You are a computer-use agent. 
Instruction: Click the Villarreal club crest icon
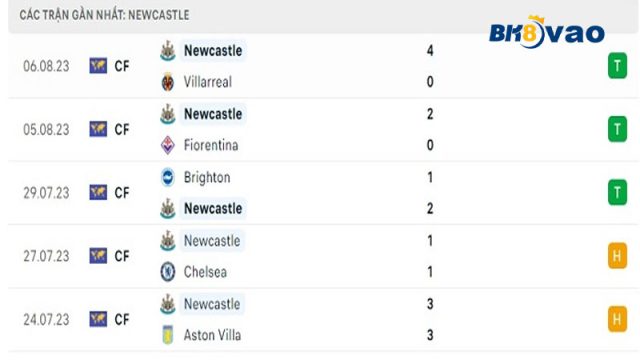coord(168,82)
